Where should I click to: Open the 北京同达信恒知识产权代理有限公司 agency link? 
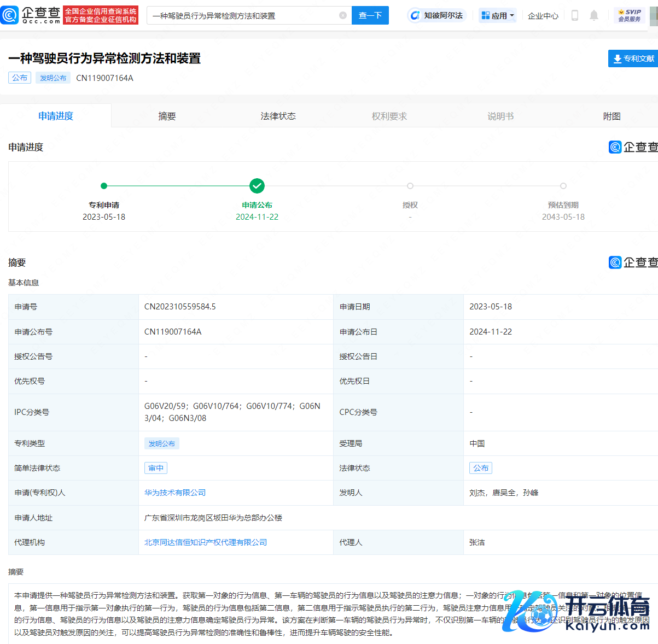coord(206,542)
